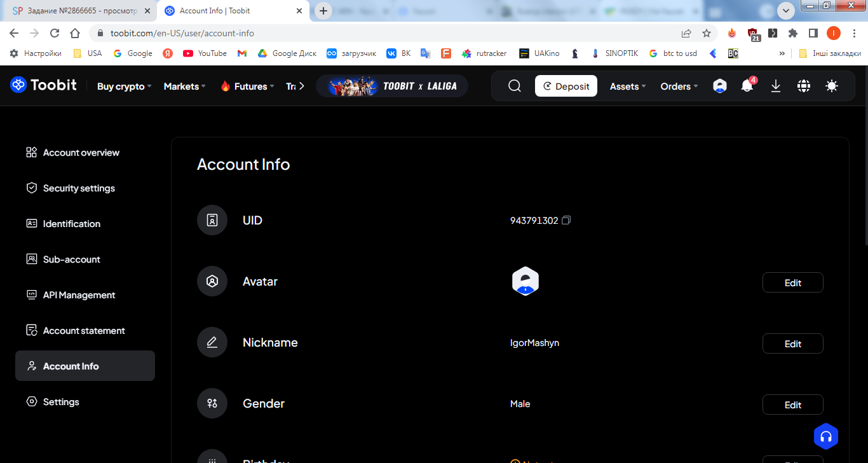Open Account statement in sidebar
Screen dimensions: 868x463
click(x=85, y=331)
